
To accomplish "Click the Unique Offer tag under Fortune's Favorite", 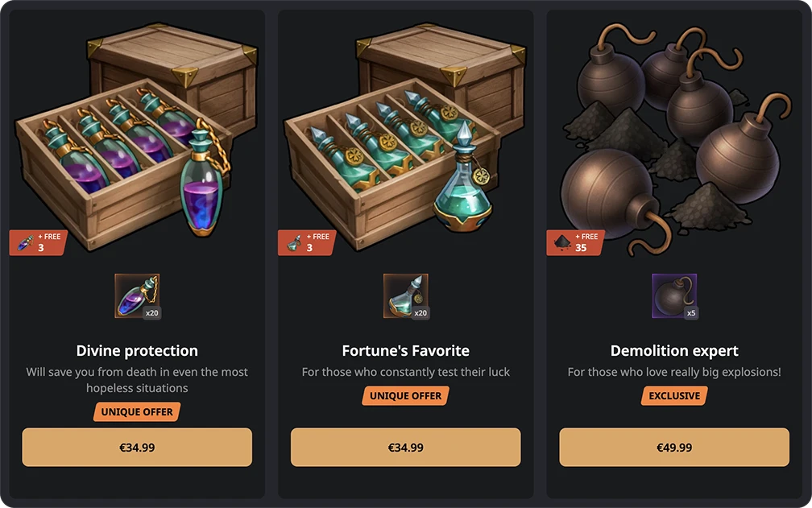I will coord(405,396).
